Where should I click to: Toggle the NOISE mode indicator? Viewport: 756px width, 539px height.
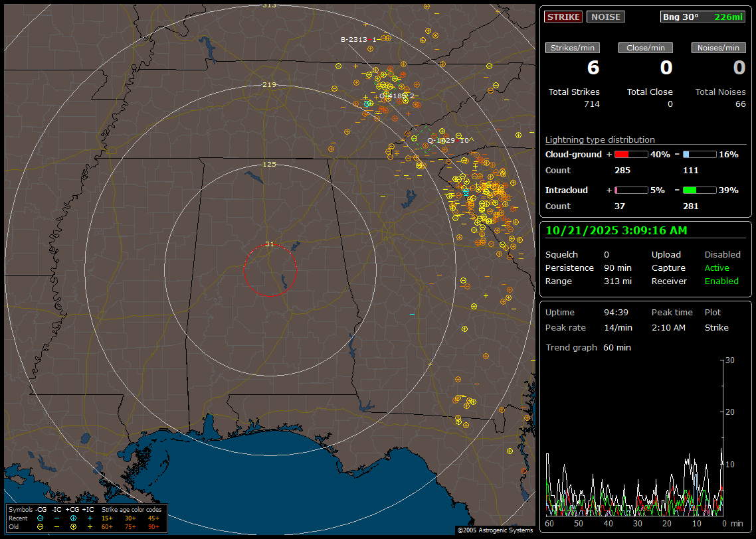pos(605,17)
